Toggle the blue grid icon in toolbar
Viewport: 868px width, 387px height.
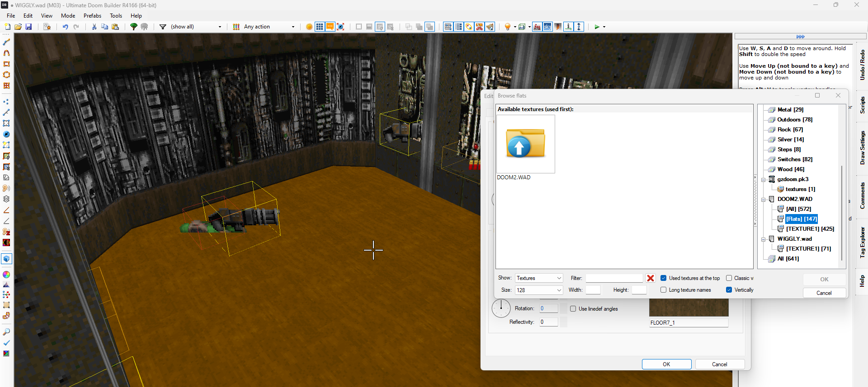320,27
